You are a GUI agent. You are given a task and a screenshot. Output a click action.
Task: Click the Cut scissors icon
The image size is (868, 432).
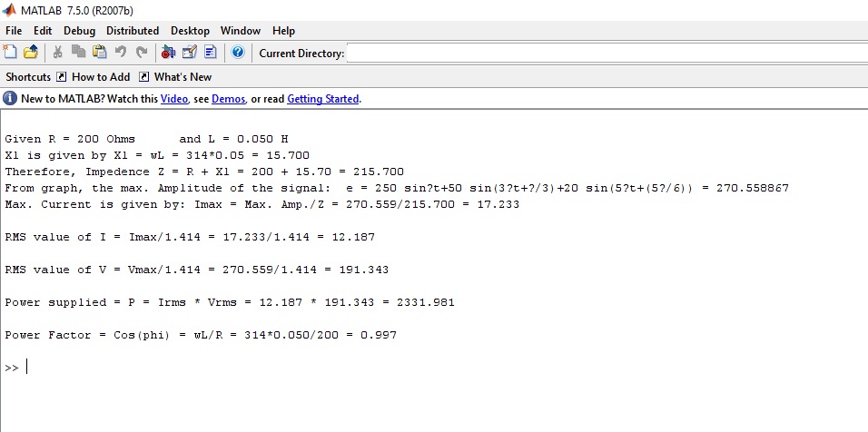pyautogui.click(x=58, y=53)
